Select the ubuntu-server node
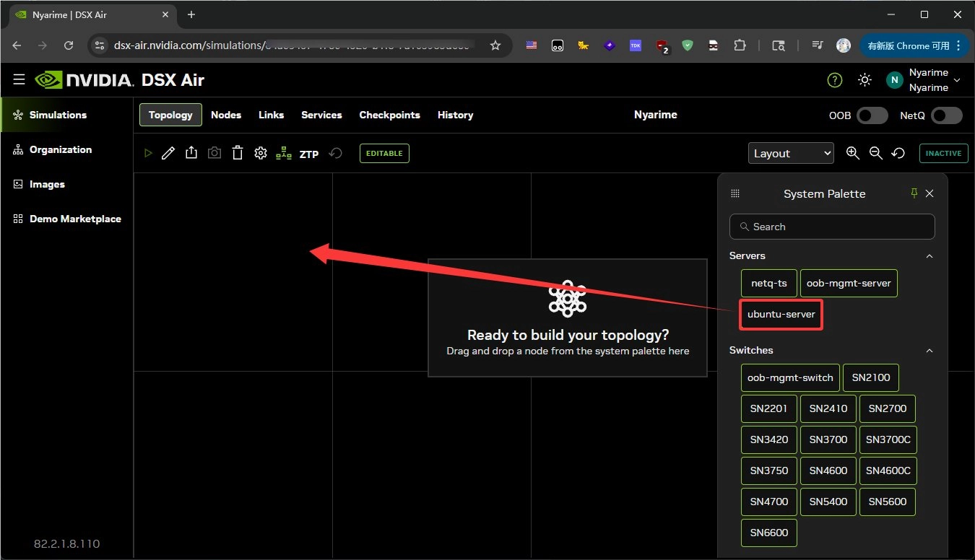This screenshot has width=975, height=560. (x=781, y=315)
